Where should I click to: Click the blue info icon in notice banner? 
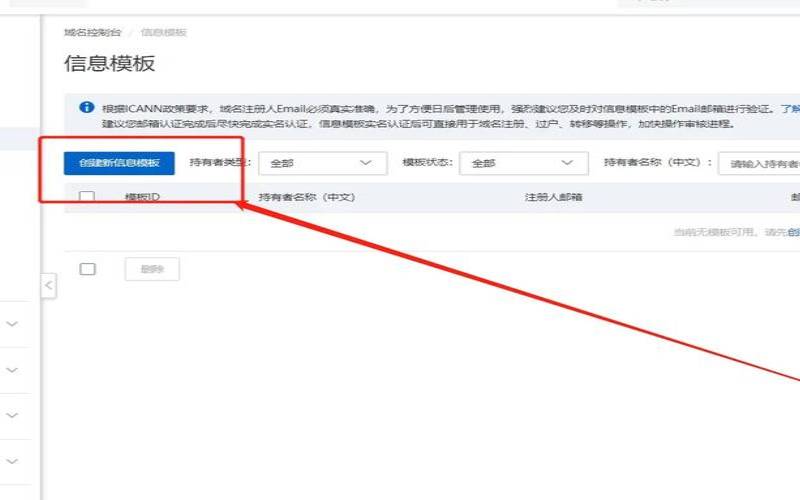(x=87, y=108)
